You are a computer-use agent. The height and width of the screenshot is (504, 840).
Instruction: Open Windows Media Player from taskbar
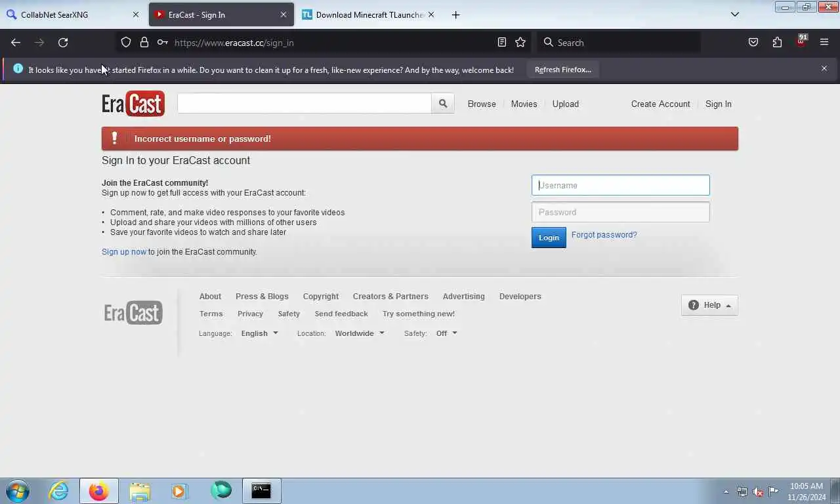(179, 491)
